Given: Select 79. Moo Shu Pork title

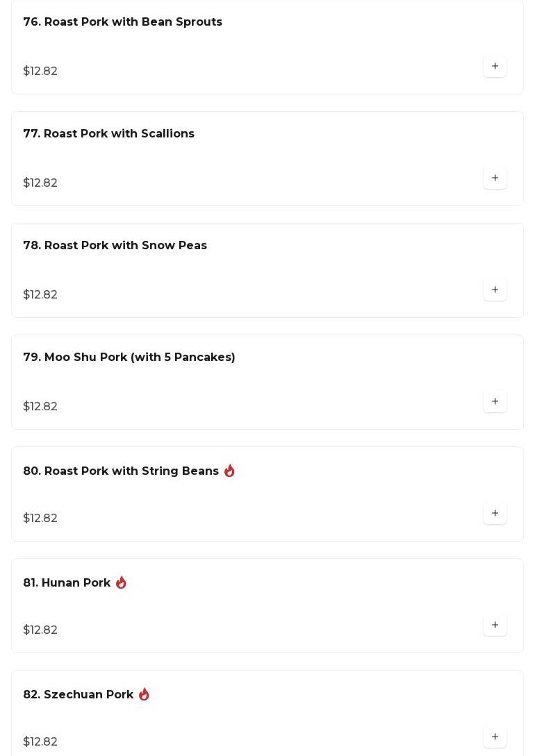Looking at the screenshot, I should tap(129, 358).
